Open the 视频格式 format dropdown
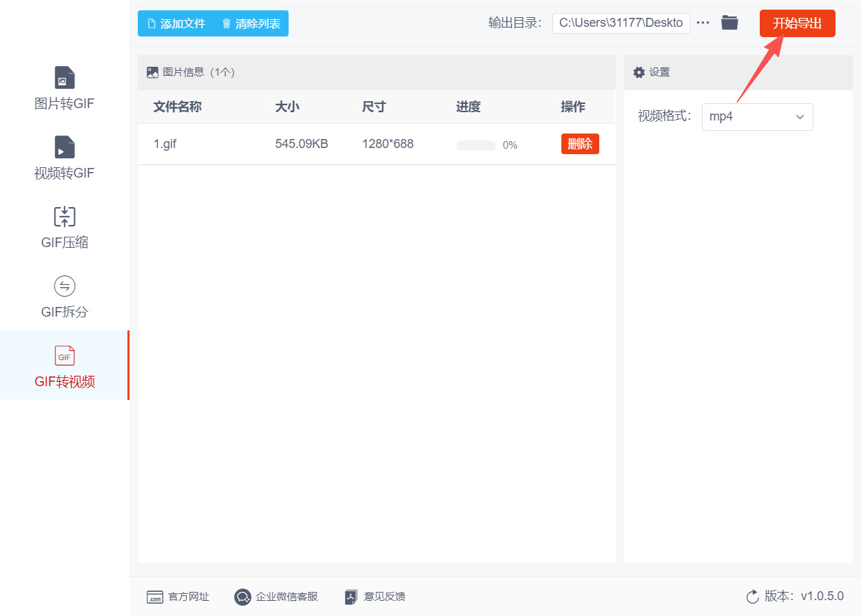The height and width of the screenshot is (616, 861). 799,117
